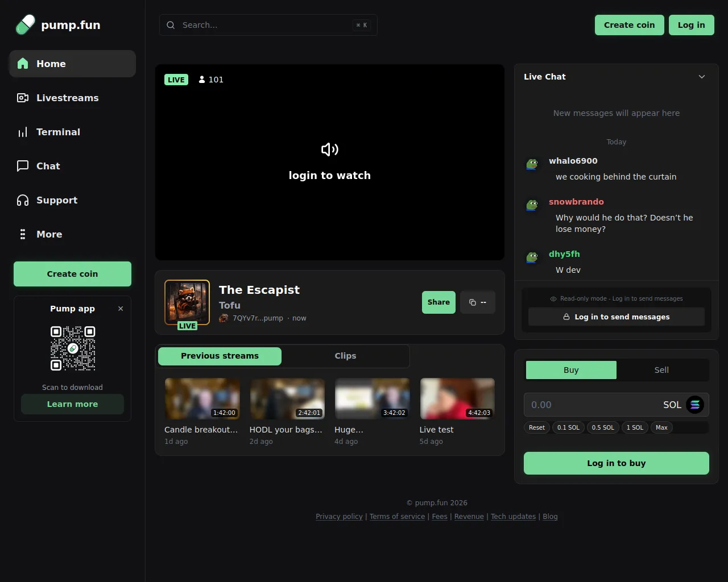Click the Pump app QR code

point(73,348)
